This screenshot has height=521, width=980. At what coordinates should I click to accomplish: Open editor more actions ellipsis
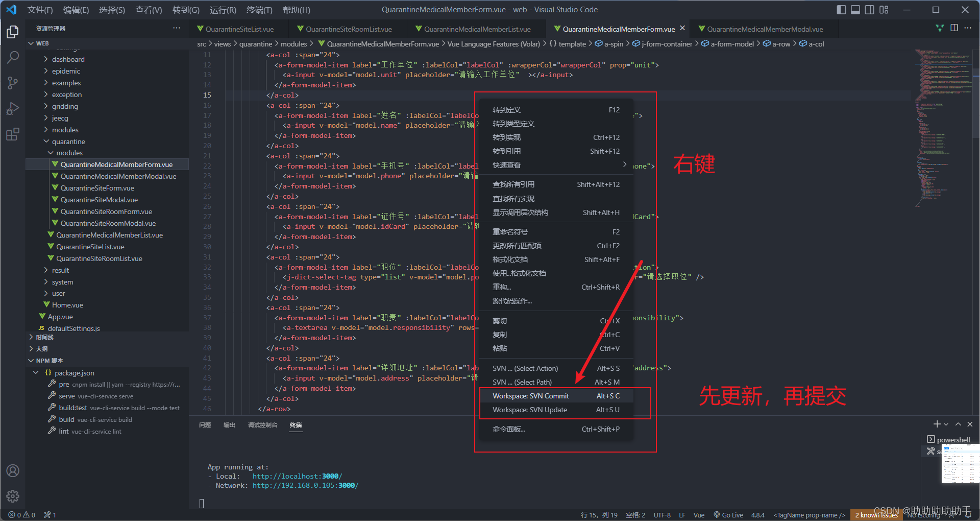968,28
